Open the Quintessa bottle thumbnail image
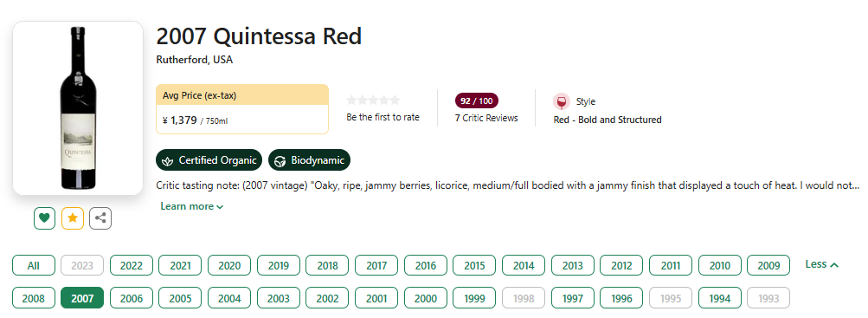 tap(78, 108)
